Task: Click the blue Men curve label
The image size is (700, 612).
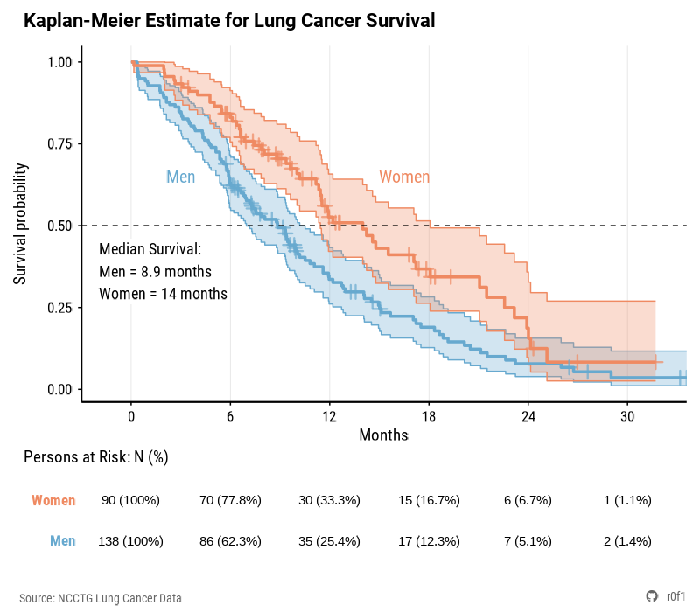Action: [x=180, y=177]
